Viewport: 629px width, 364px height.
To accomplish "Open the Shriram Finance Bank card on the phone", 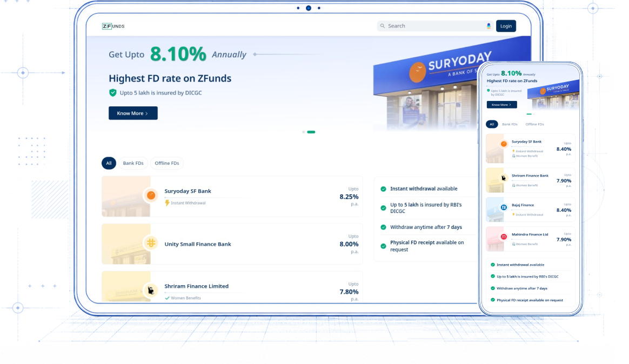I will click(530, 180).
